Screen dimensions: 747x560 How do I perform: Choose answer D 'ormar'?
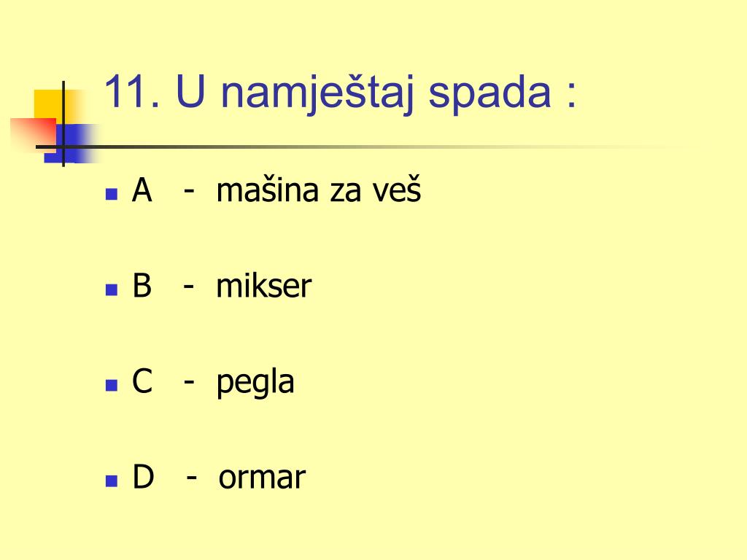(262, 478)
